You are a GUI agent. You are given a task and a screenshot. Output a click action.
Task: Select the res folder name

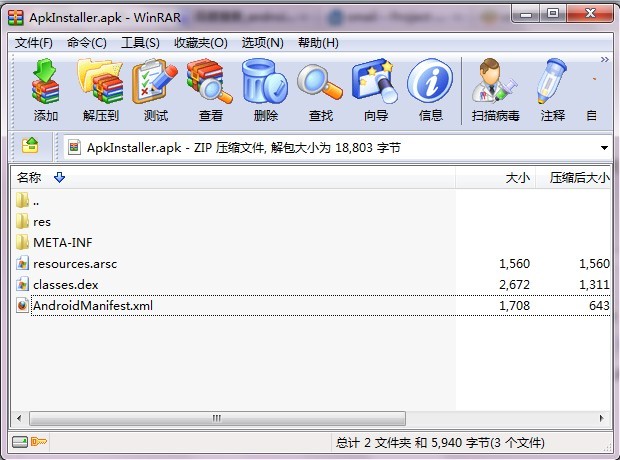42,222
